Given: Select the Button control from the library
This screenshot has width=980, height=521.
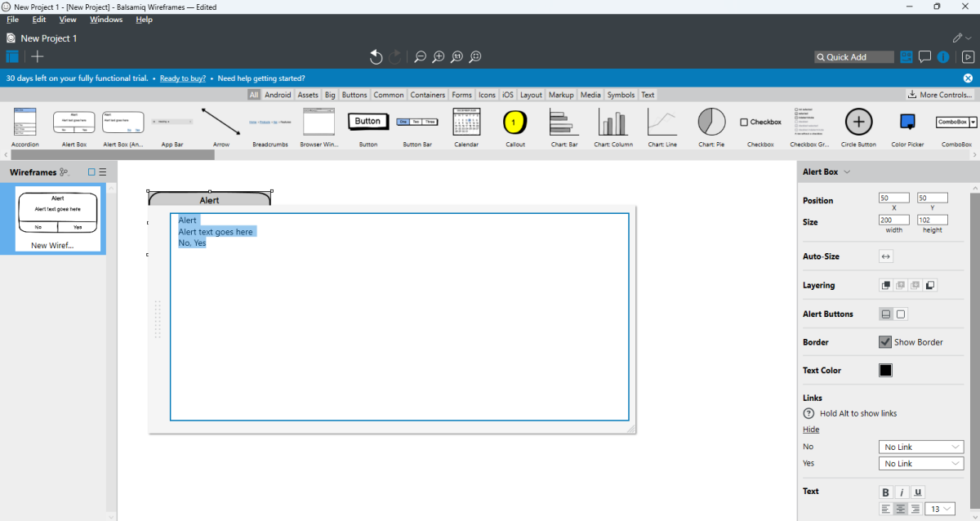Looking at the screenshot, I should click(367, 122).
